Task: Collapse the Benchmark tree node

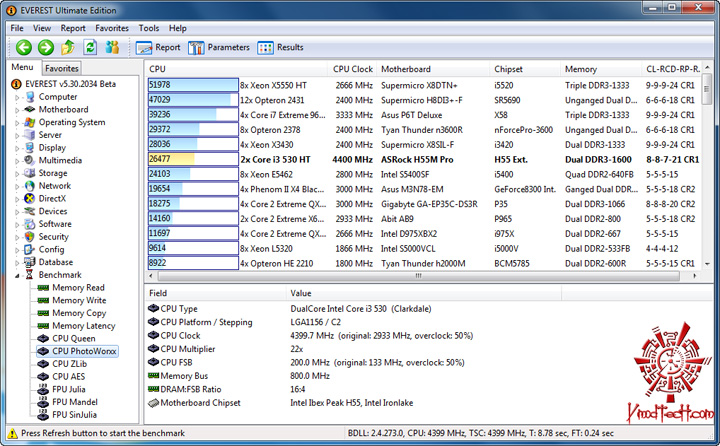Action: pos(17,276)
